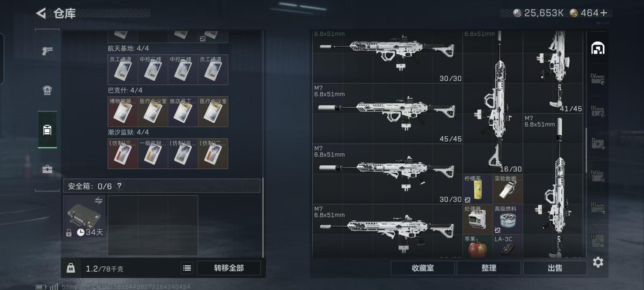
Task: Pick the 博物馆展 keycard under 巴克什
Action: point(123,112)
